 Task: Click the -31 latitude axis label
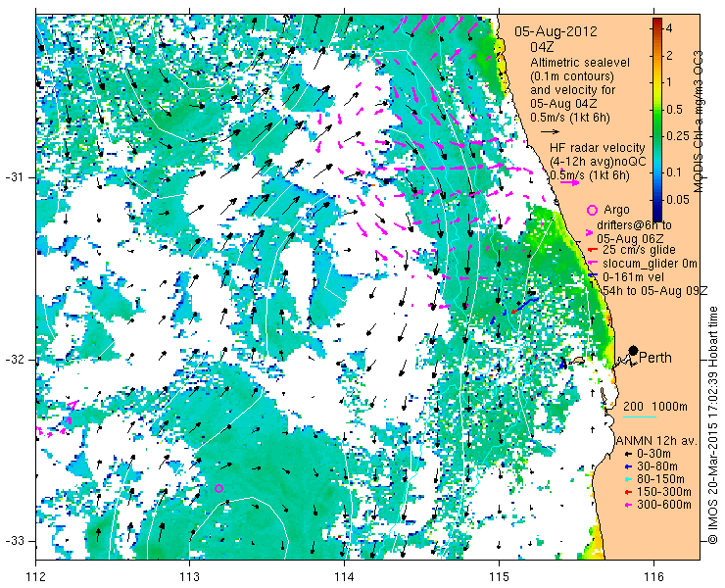(x=14, y=177)
